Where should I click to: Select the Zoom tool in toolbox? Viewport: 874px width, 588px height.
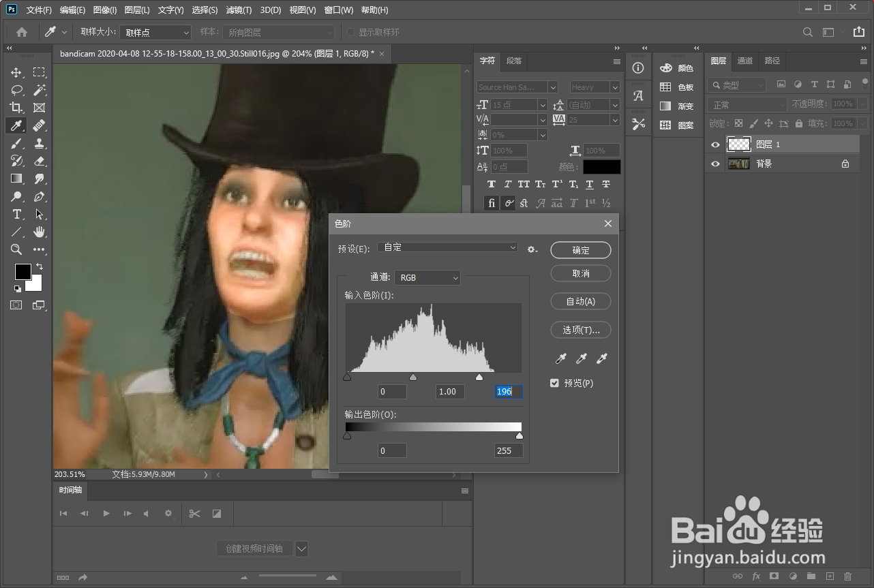point(16,249)
